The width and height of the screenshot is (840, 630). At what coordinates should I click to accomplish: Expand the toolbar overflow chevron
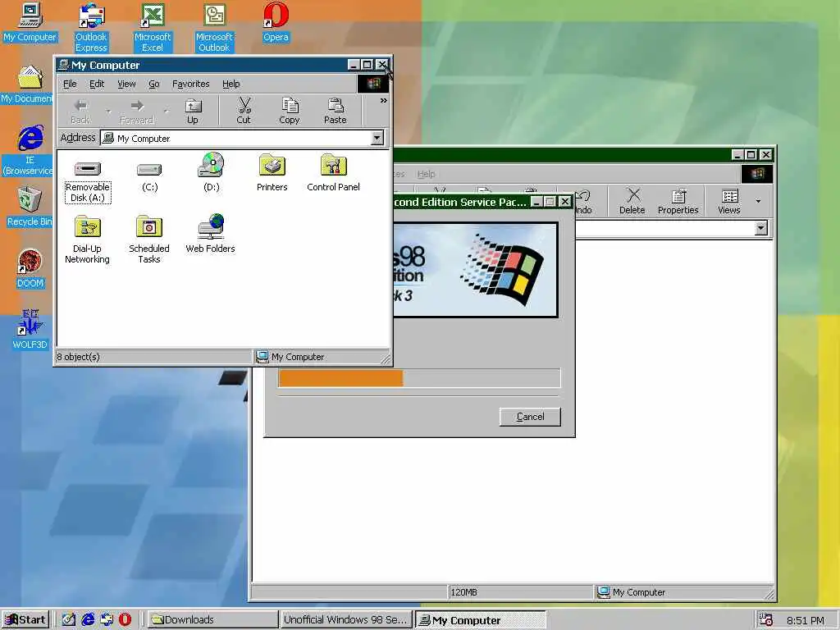384,101
